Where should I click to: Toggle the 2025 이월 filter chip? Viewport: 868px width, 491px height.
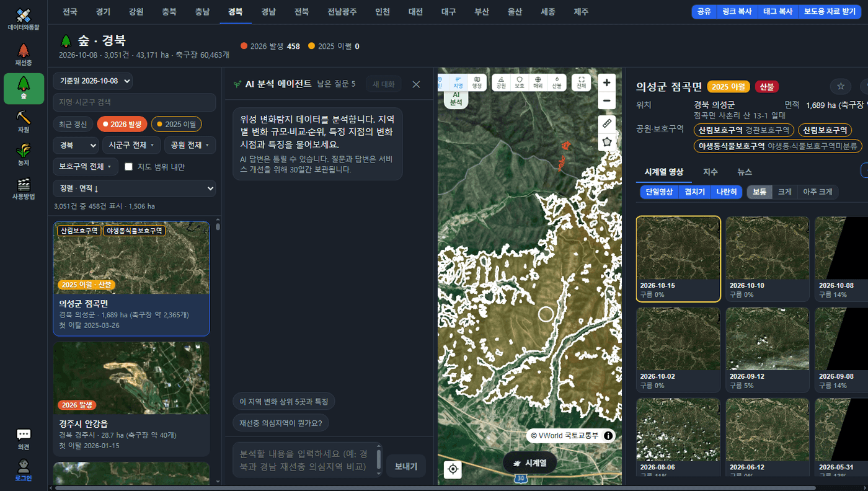176,124
